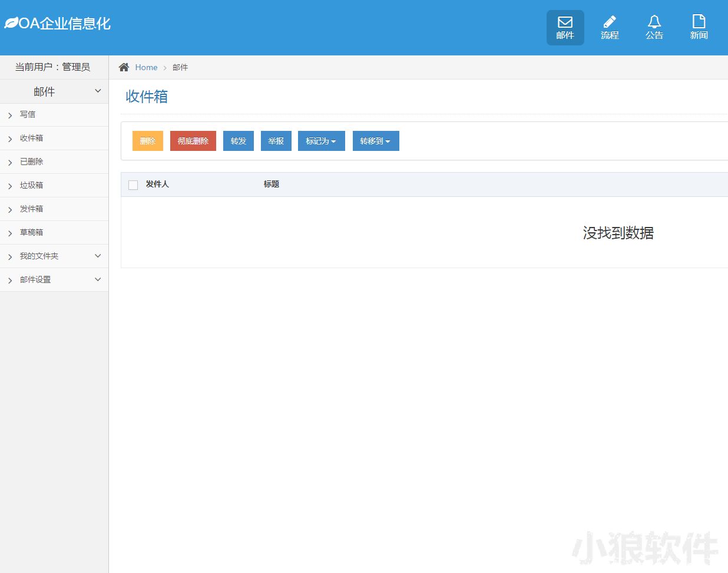Collapse the 邮件 sidebar header
This screenshot has width=728, height=573.
click(98, 91)
